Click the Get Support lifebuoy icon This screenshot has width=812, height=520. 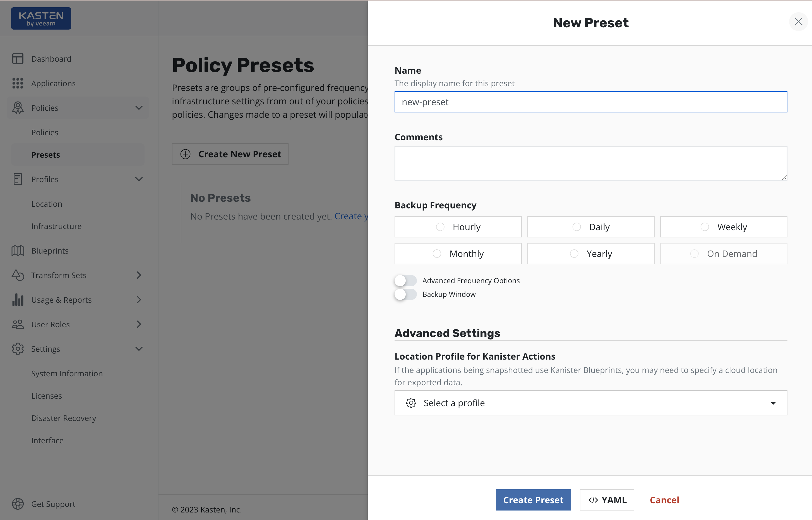[x=18, y=504]
